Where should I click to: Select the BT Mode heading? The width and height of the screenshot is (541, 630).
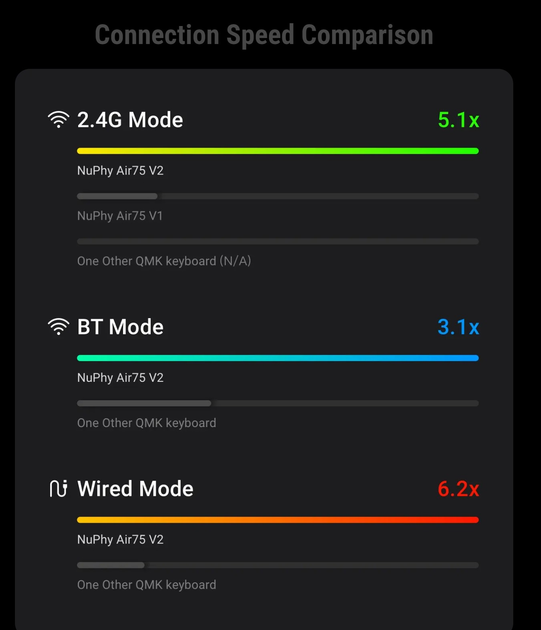[120, 327]
